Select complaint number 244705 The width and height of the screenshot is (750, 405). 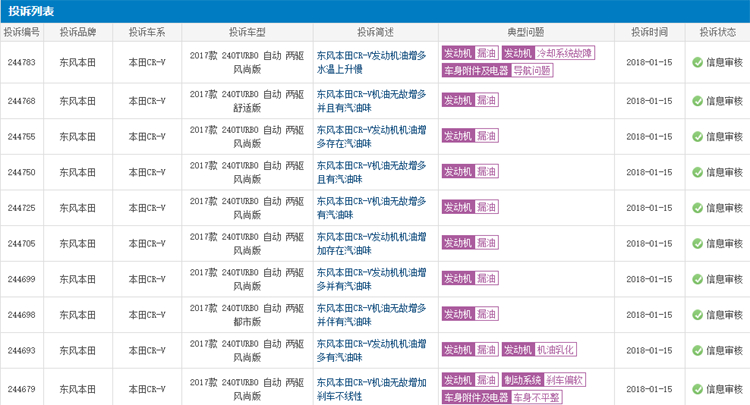click(x=22, y=243)
